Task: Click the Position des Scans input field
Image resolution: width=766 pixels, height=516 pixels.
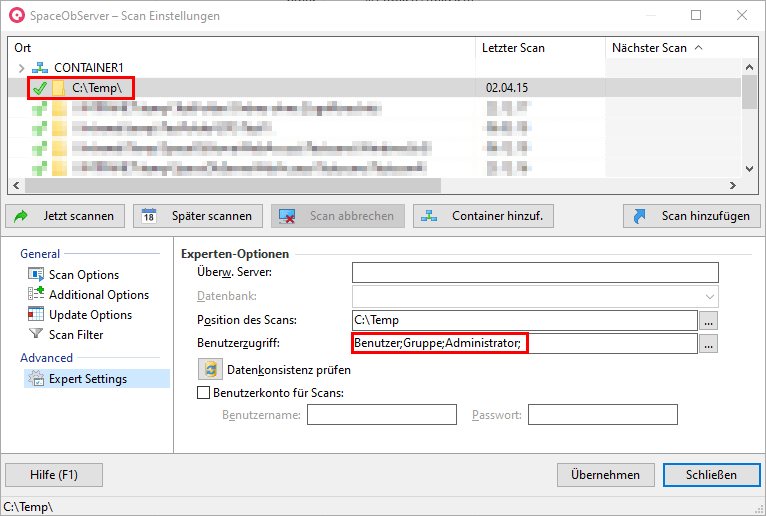Action: click(x=524, y=320)
